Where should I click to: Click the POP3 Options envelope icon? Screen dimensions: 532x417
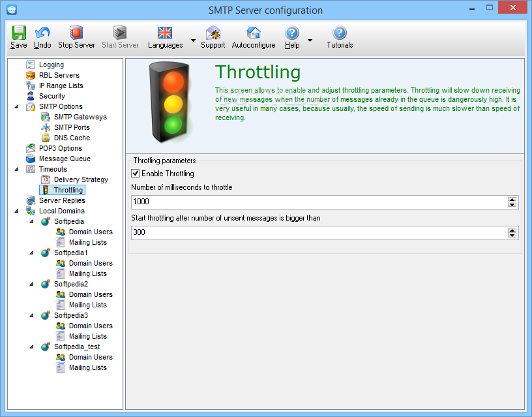click(x=31, y=148)
